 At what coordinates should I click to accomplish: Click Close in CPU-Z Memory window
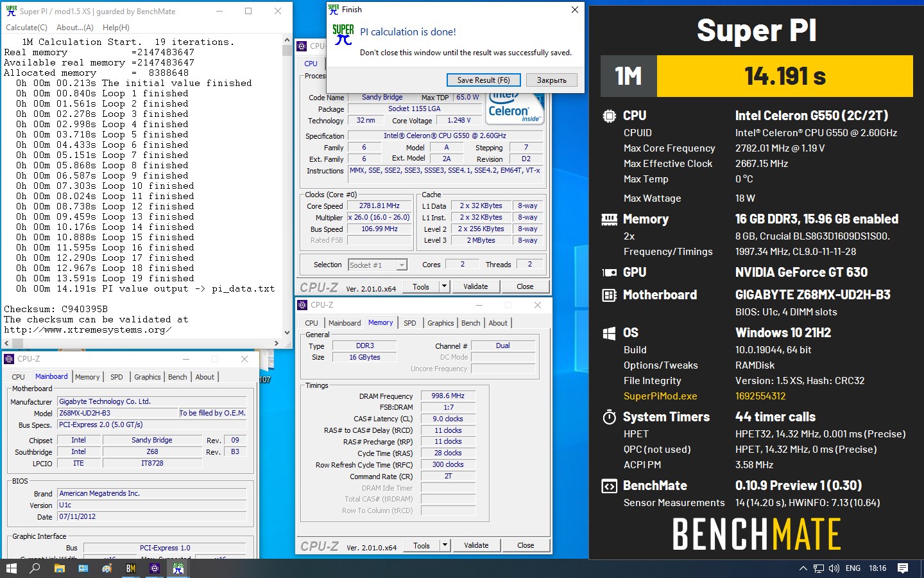tap(526, 545)
